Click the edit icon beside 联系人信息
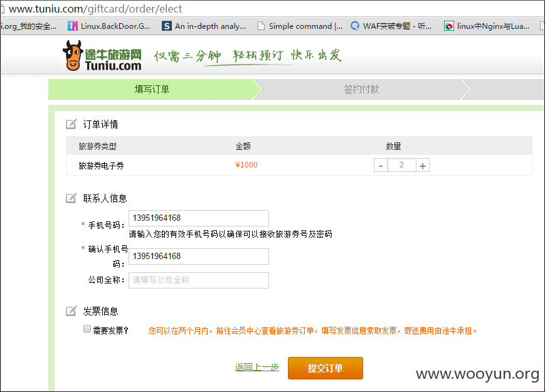Screen dimensions: 545x392 point(71,198)
